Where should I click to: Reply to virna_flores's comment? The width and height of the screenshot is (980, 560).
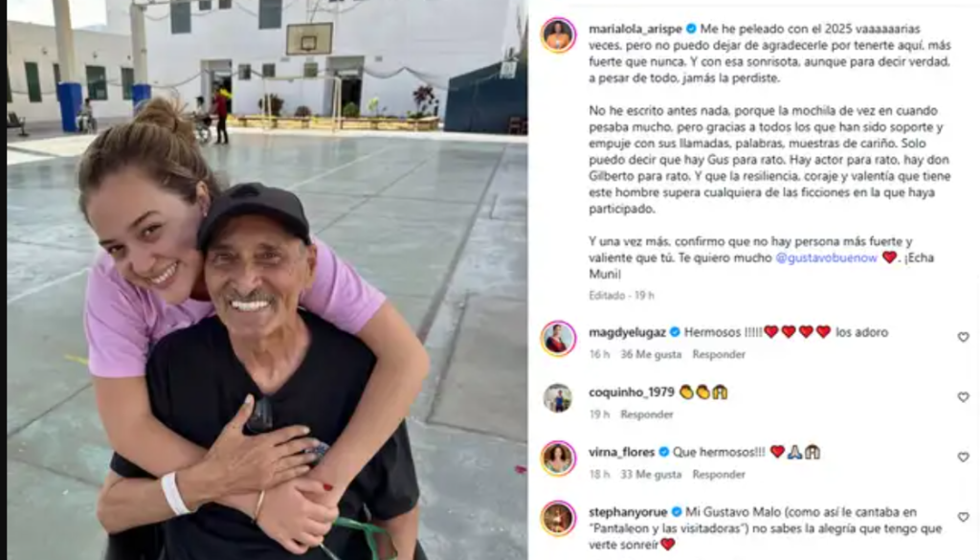pyautogui.click(x=719, y=475)
